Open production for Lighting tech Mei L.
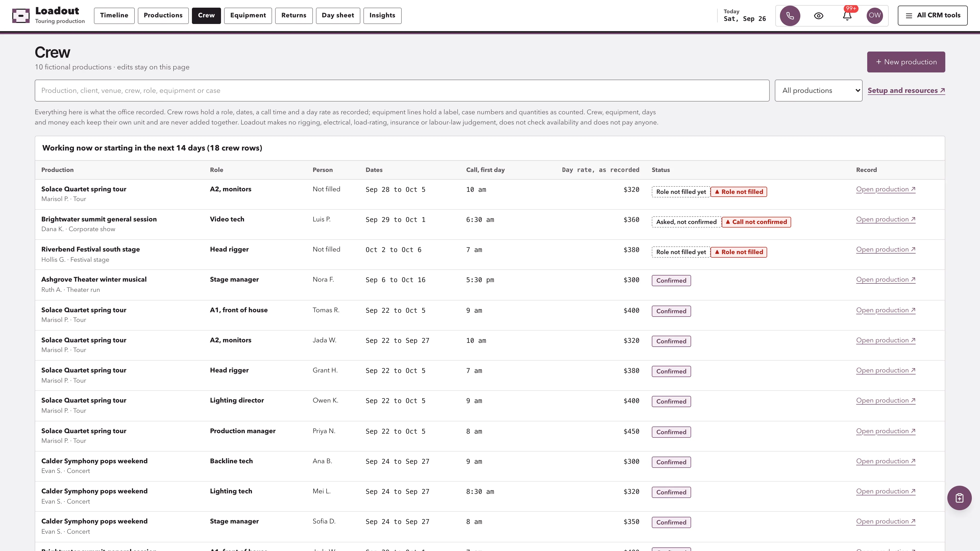 tap(886, 491)
